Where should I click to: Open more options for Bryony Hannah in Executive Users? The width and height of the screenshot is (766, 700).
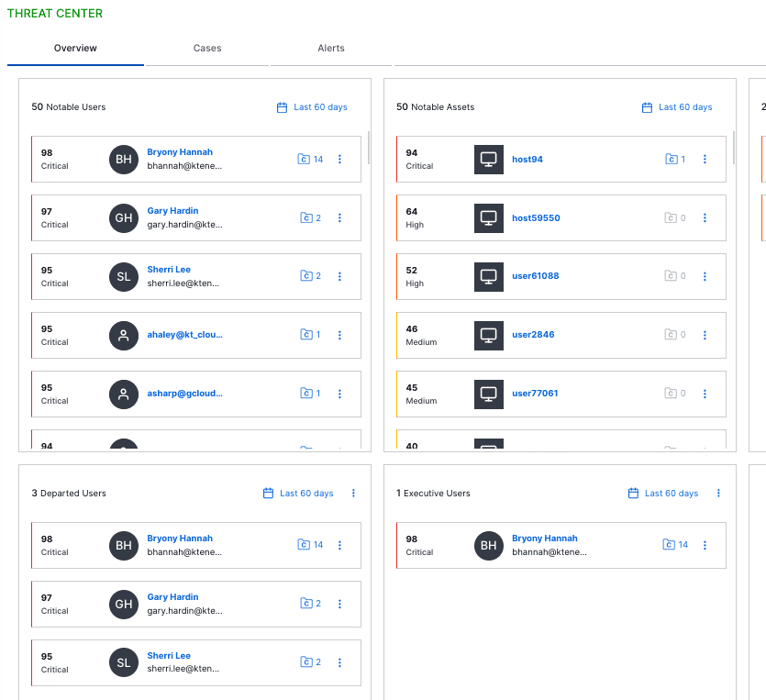point(705,545)
